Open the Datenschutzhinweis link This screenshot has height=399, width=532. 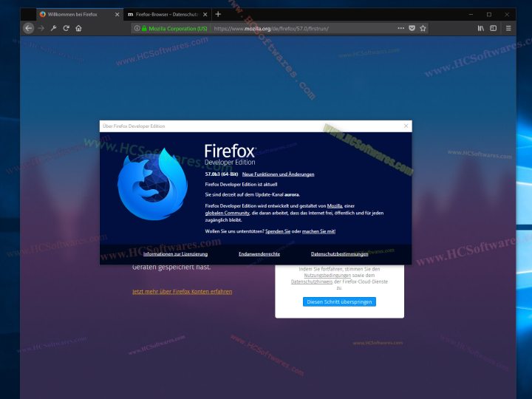(x=312, y=282)
